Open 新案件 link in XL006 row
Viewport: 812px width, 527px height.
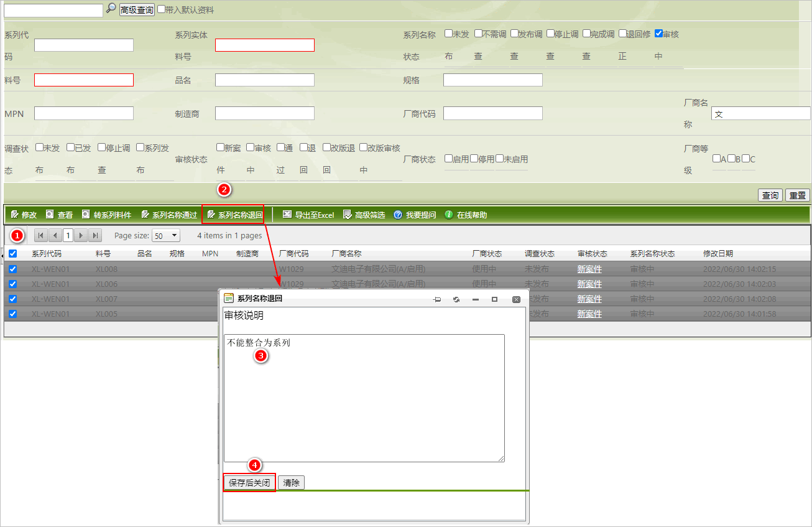(589, 284)
